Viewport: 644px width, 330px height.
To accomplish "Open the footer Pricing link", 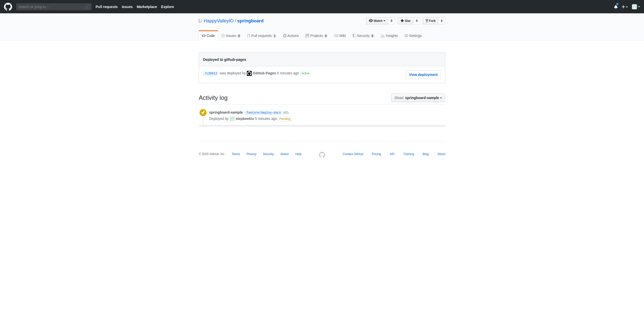I will tap(376, 154).
